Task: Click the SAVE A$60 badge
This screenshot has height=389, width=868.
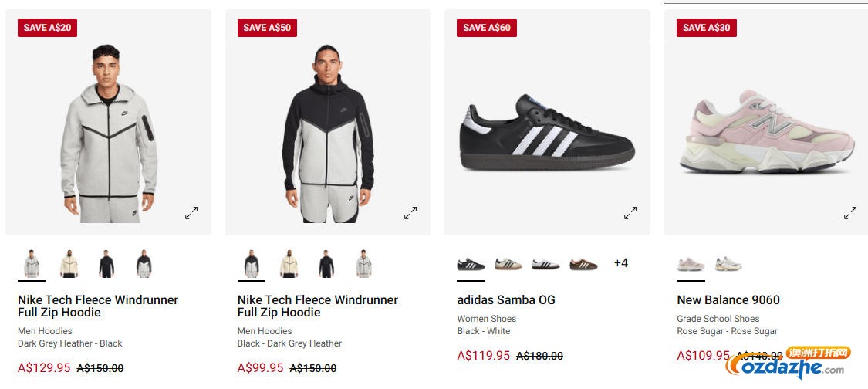Action: [487, 28]
